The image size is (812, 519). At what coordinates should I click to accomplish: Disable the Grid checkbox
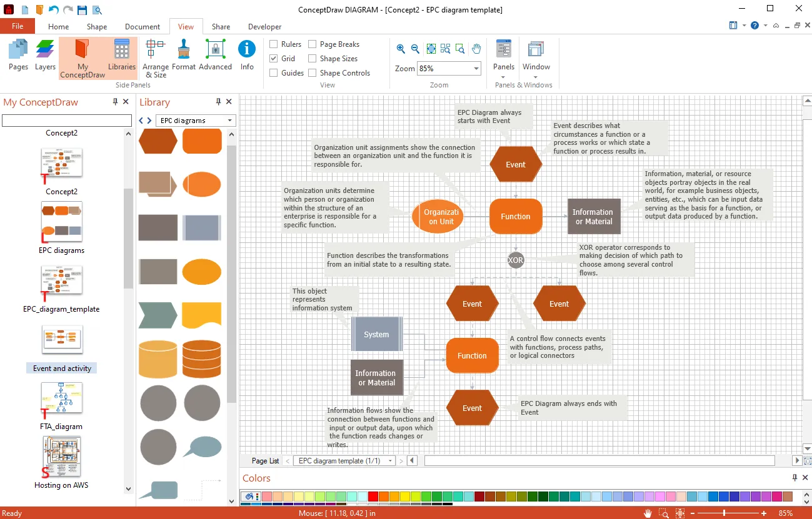(273, 58)
